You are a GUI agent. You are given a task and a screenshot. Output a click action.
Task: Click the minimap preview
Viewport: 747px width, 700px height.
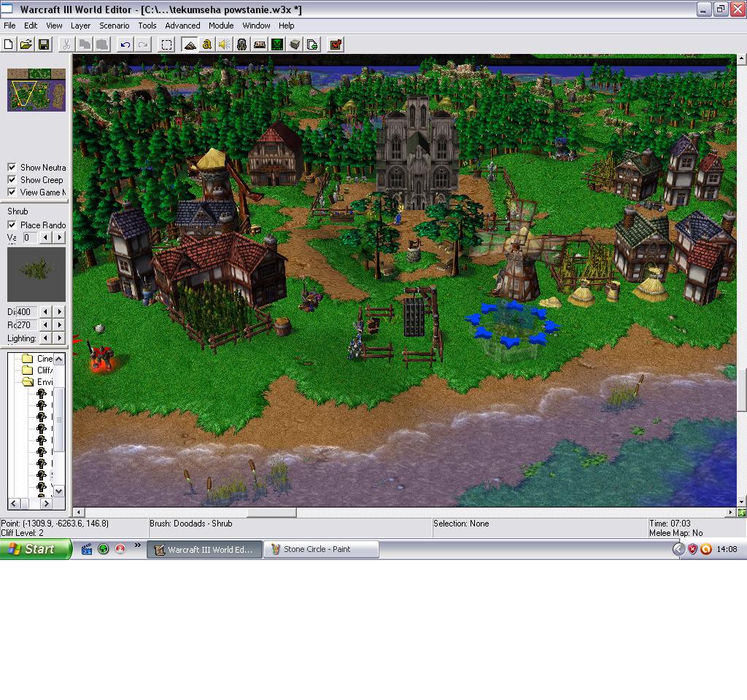pos(36,90)
